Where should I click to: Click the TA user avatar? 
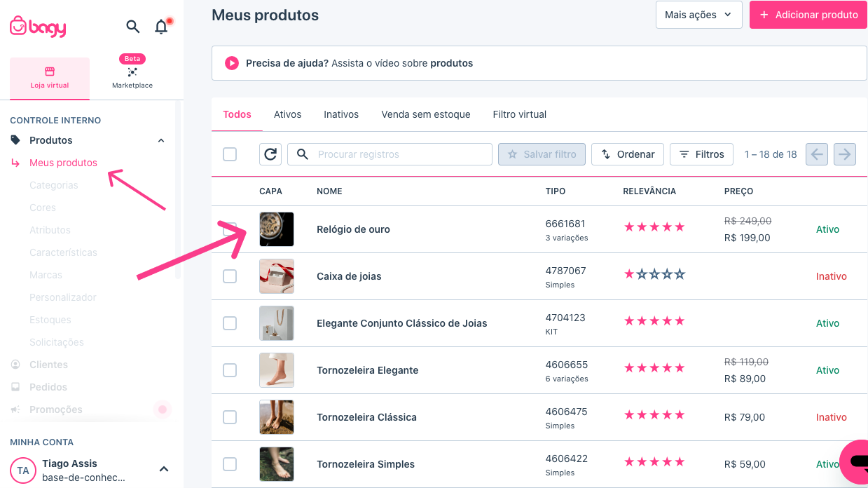coord(23,470)
